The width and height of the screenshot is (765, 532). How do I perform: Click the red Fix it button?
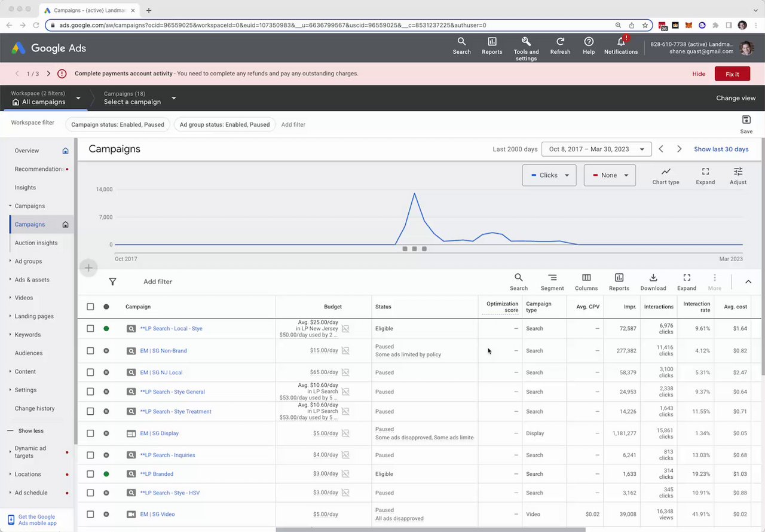[x=732, y=74]
